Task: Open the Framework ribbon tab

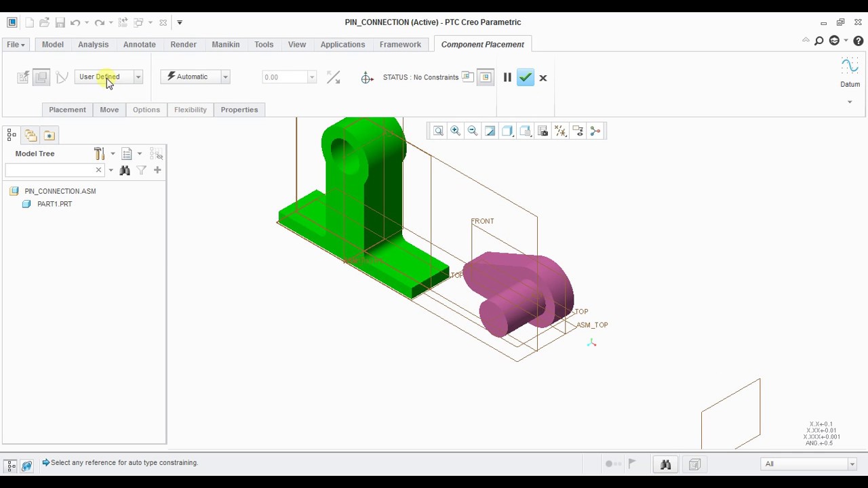Action: 400,44
